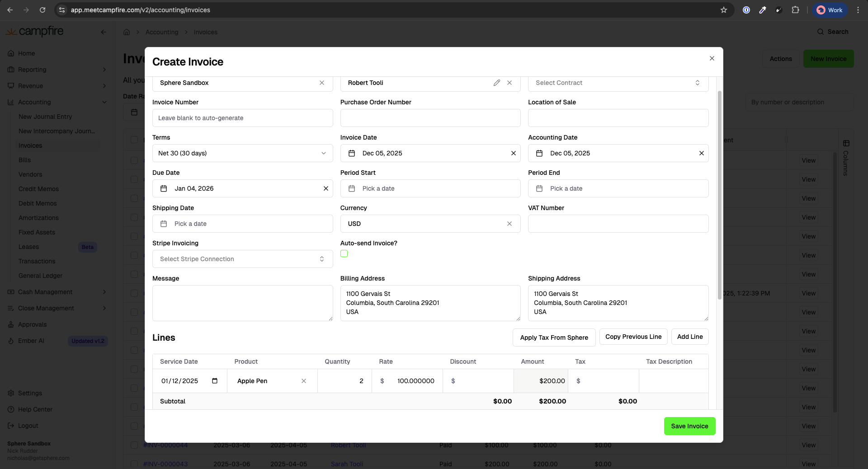Image resolution: width=868 pixels, height=469 pixels.
Task: Click Copy Previous Line button
Action: [x=633, y=337]
